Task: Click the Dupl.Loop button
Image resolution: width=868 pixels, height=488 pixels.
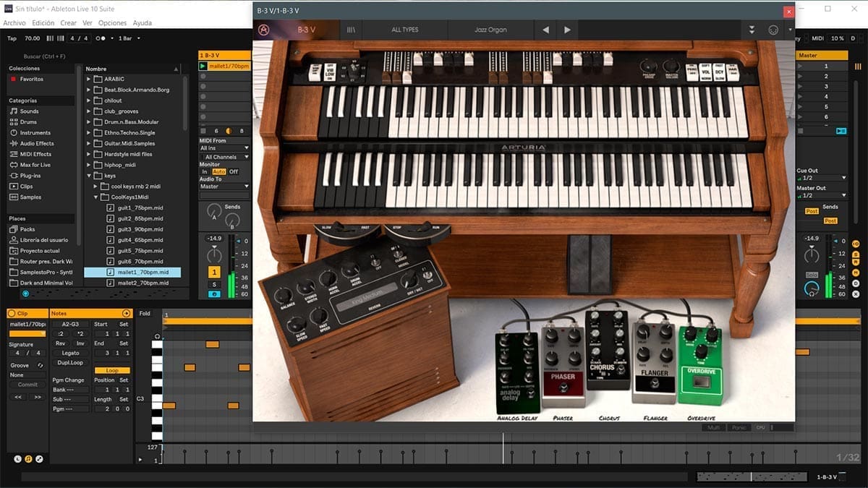Action: (x=70, y=362)
